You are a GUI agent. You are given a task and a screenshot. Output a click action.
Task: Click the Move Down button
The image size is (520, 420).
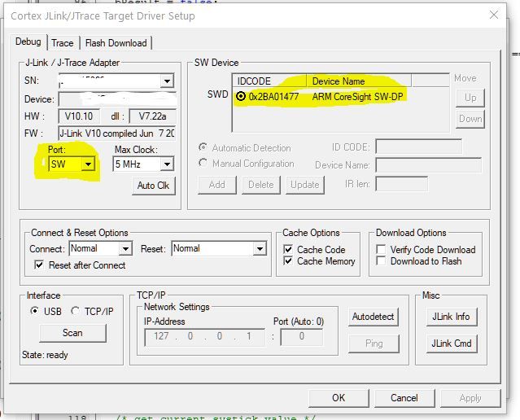click(x=470, y=119)
